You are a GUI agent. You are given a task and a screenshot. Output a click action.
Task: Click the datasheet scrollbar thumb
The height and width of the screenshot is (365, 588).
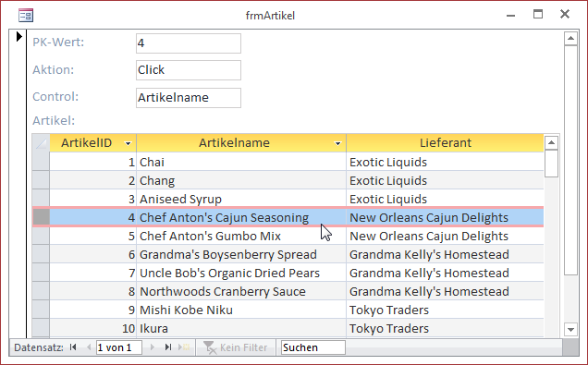click(x=551, y=164)
